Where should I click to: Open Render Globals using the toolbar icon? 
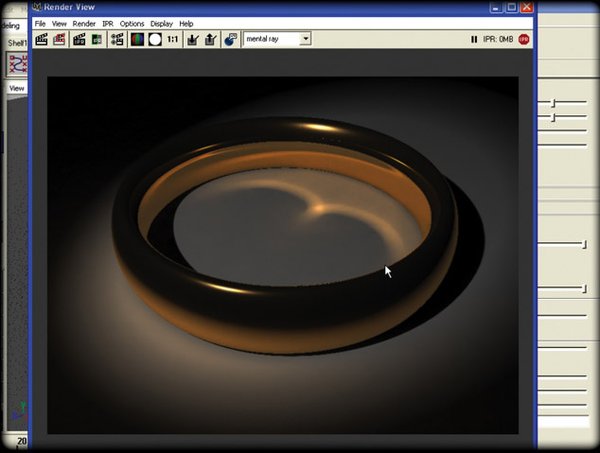point(230,39)
